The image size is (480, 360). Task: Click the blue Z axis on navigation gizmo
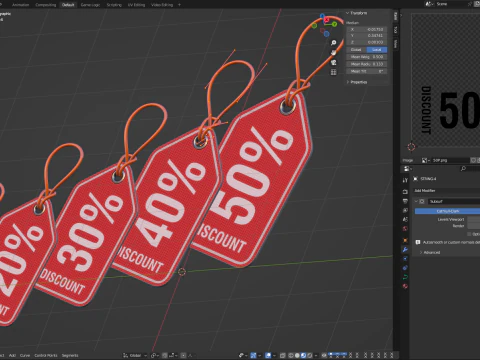tap(322, 16)
